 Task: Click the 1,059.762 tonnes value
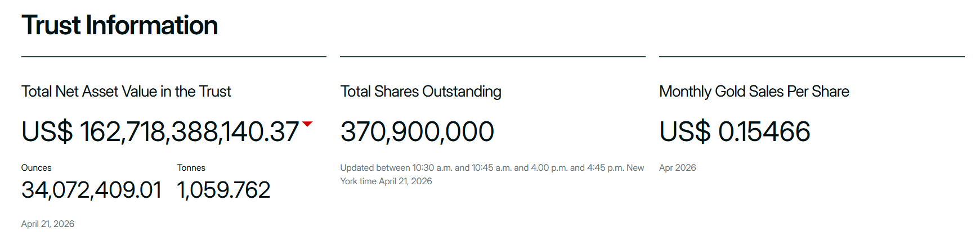click(x=223, y=190)
